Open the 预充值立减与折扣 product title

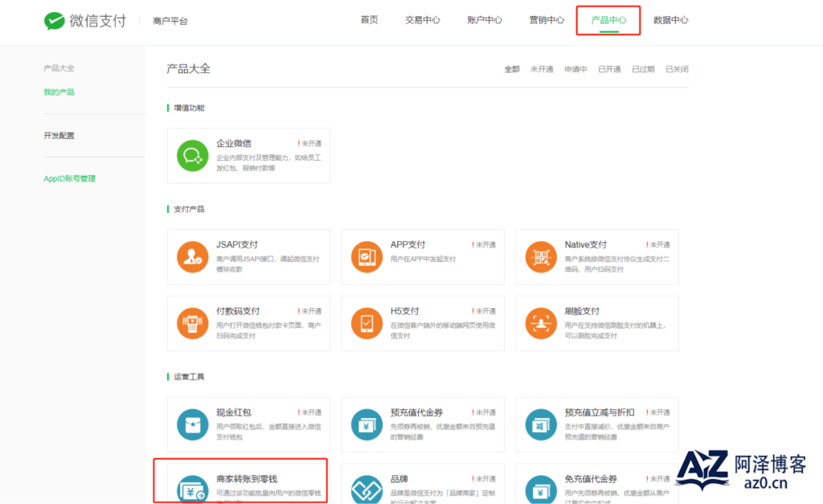tap(600, 412)
